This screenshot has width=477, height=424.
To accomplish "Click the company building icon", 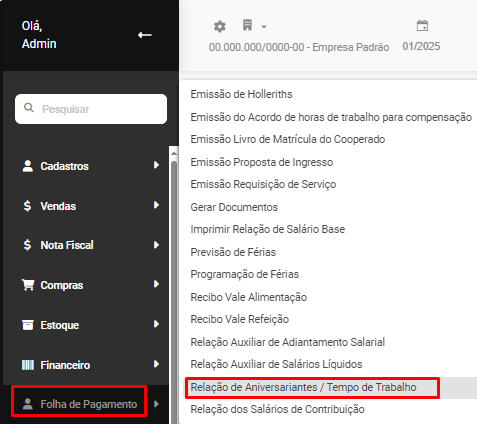I will coord(247,25).
